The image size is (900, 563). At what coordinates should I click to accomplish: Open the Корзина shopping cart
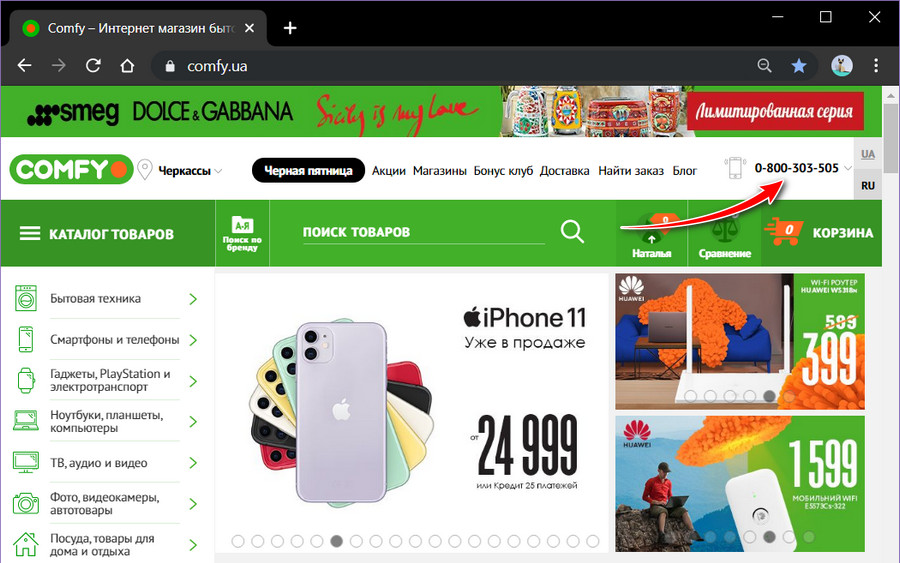coord(821,232)
